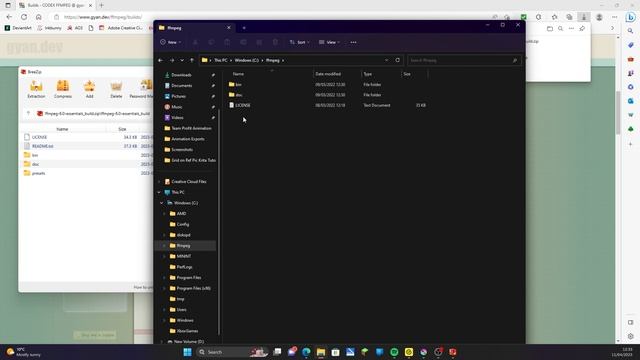The width and height of the screenshot is (640, 360).
Task: Go up a level in BreeZip path bar
Action: coord(28,113)
